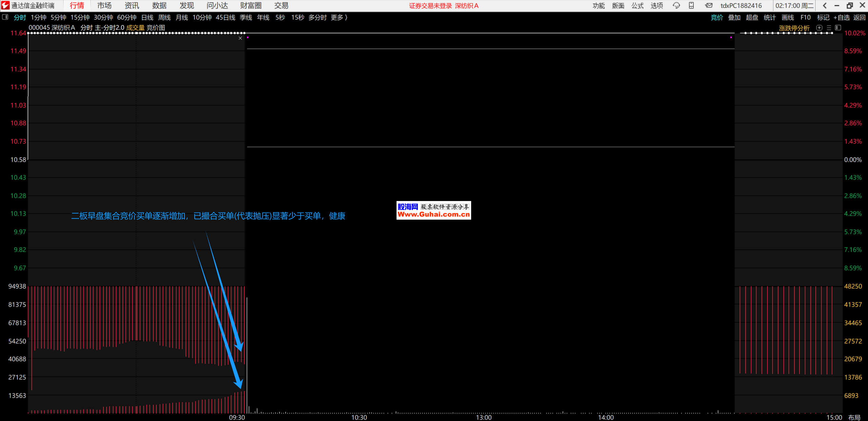Click the small panel icon left of 分时
The width and height of the screenshot is (868, 421).
coord(5,17)
